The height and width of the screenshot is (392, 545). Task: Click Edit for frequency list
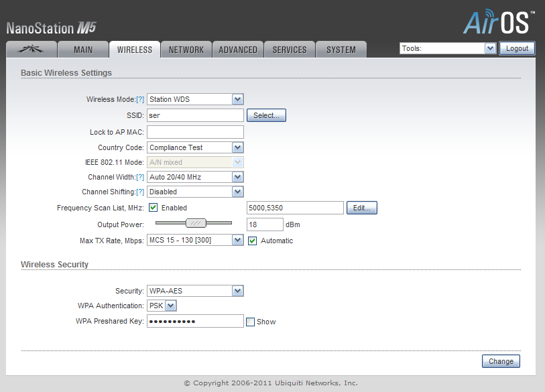point(361,208)
